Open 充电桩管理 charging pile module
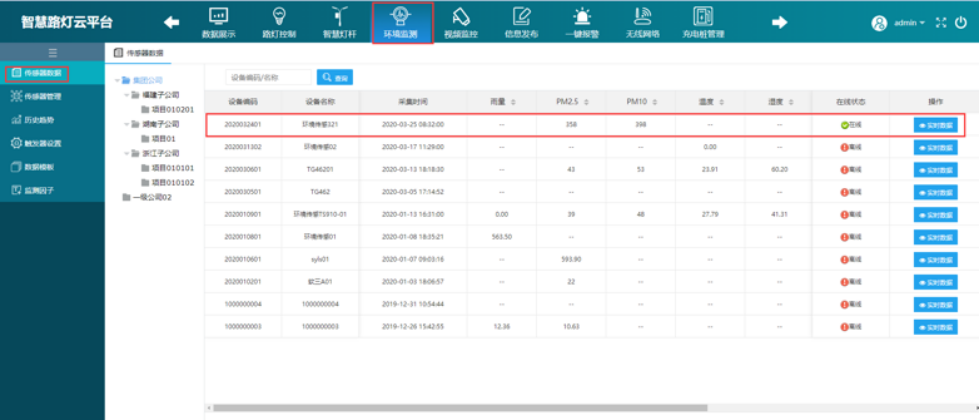Screen dimensions: 979x420 tap(703, 22)
